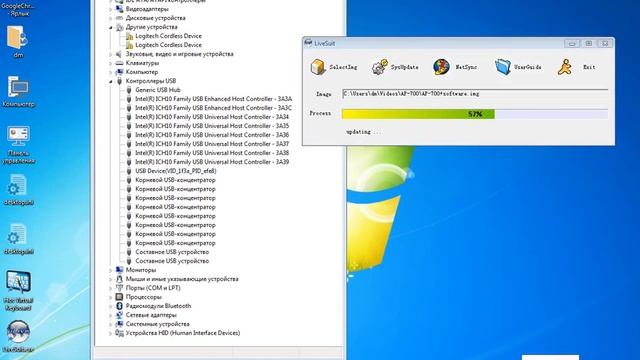Screen dimensions: 640x360
Task: Click the Компьютер category icon in Device Manager
Action: (x=119, y=72)
